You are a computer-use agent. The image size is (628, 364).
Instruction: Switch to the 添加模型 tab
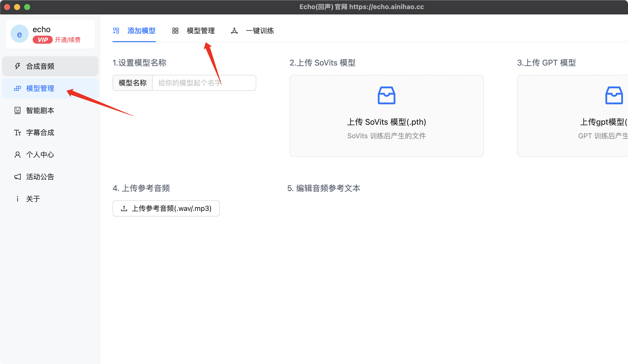point(134,31)
